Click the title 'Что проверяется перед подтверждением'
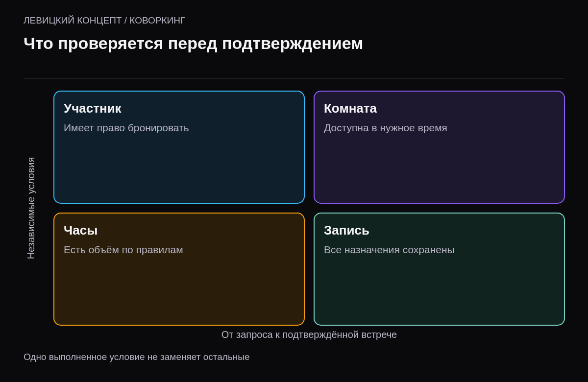This screenshot has width=588, height=382. pos(193,44)
